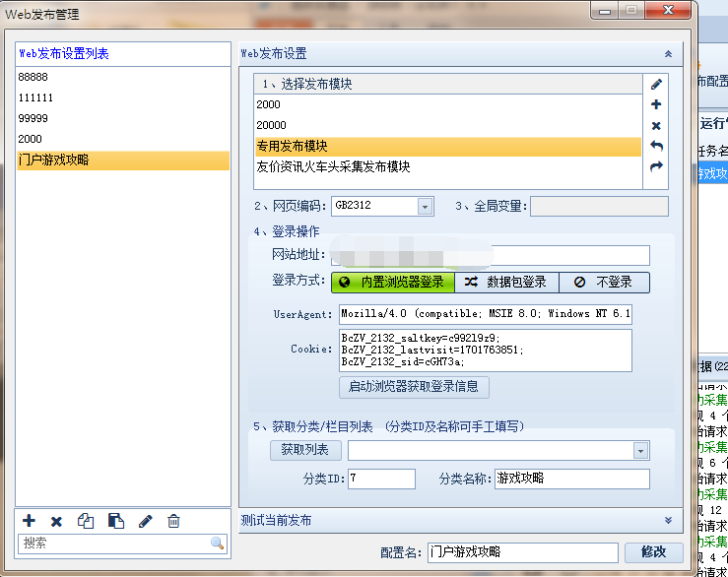The height and width of the screenshot is (577, 728).
Task: Switch login mode to 数据包登录
Action: click(x=506, y=283)
